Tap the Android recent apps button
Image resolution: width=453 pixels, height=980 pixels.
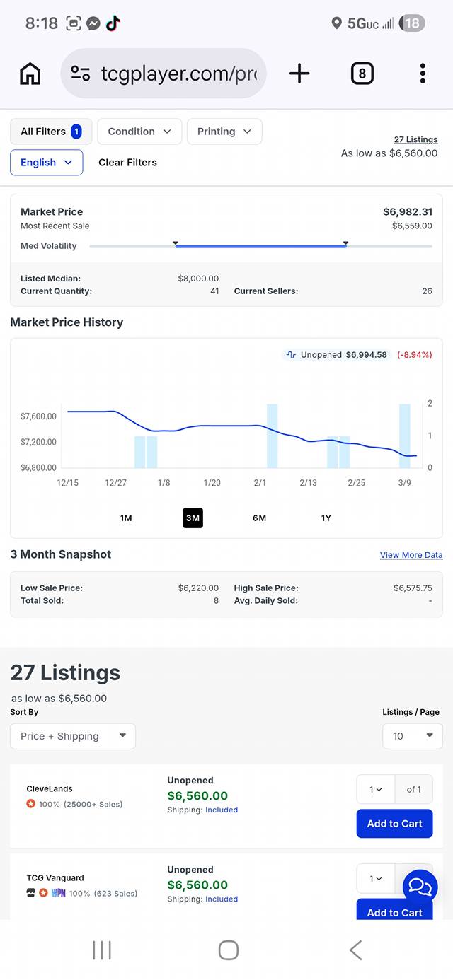(x=102, y=950)
